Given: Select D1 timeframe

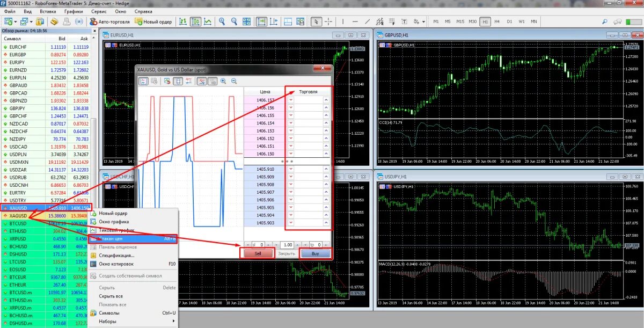Looking at the screenshot, I should pyautogui.click(x=509, y=21).
